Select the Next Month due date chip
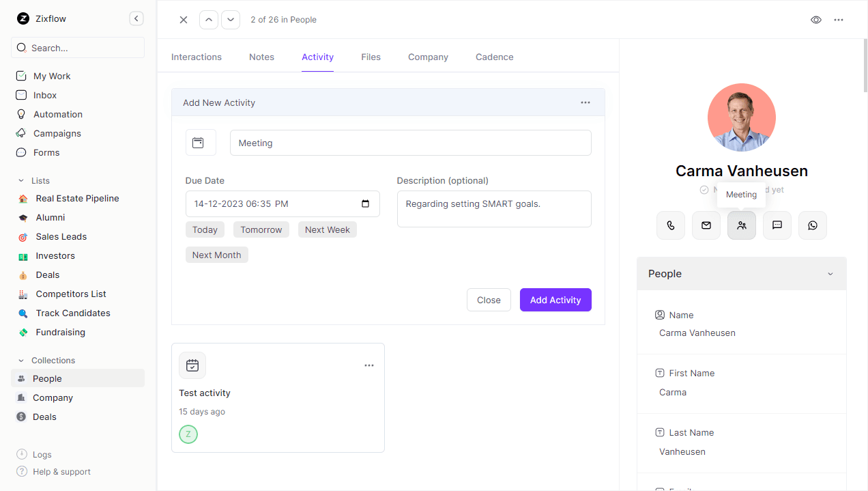 (216, 254)
